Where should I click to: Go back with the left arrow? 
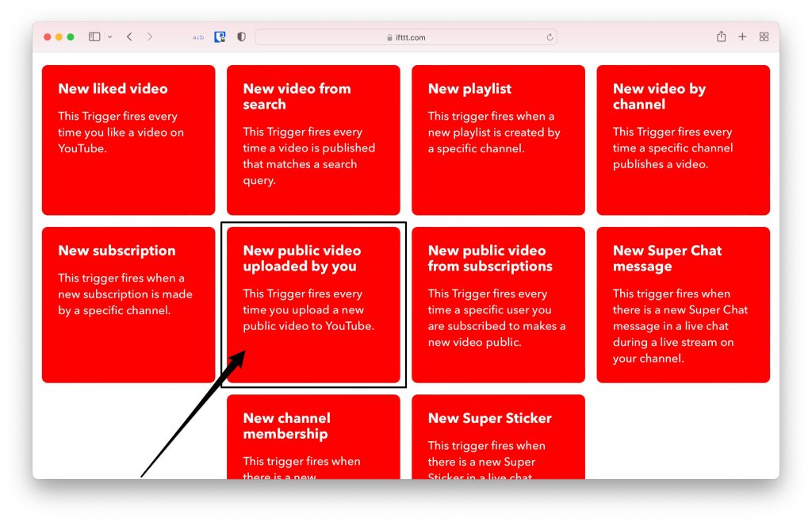pyautogui.click(x=129, y=36)
